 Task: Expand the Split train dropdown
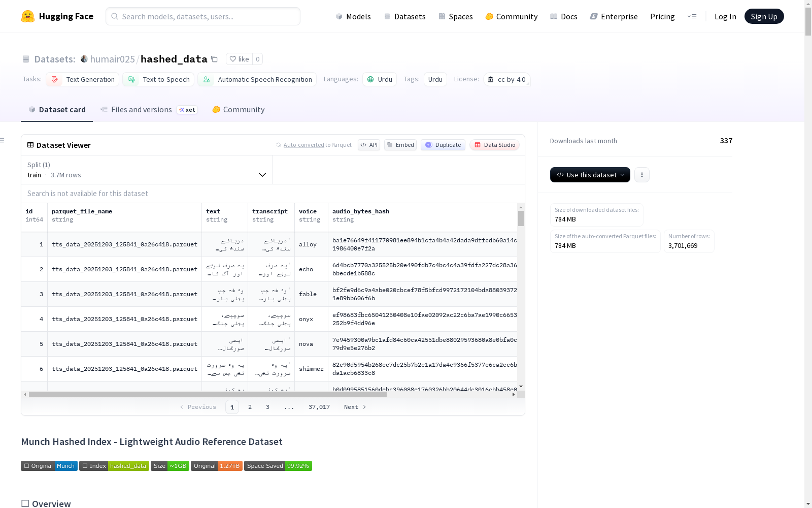point(147,170)
